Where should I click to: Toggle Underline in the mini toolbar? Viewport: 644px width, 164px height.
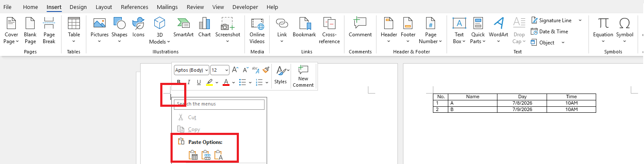coord(199,82)
